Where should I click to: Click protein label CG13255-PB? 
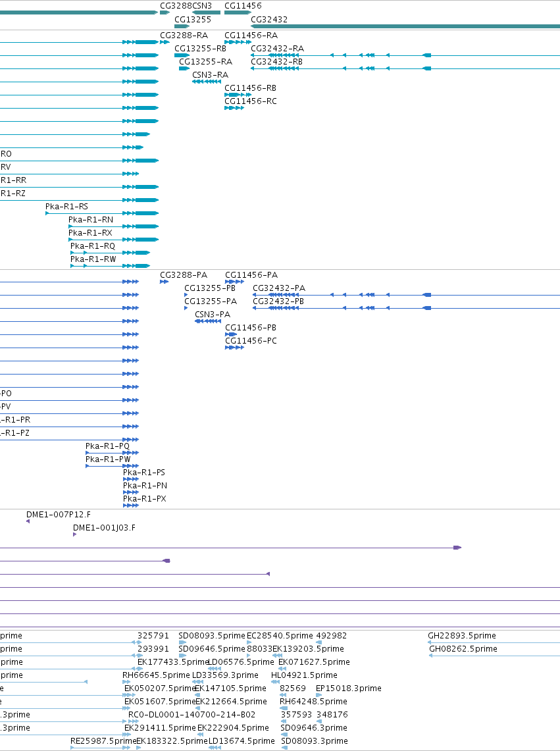(x=210, y=288)
